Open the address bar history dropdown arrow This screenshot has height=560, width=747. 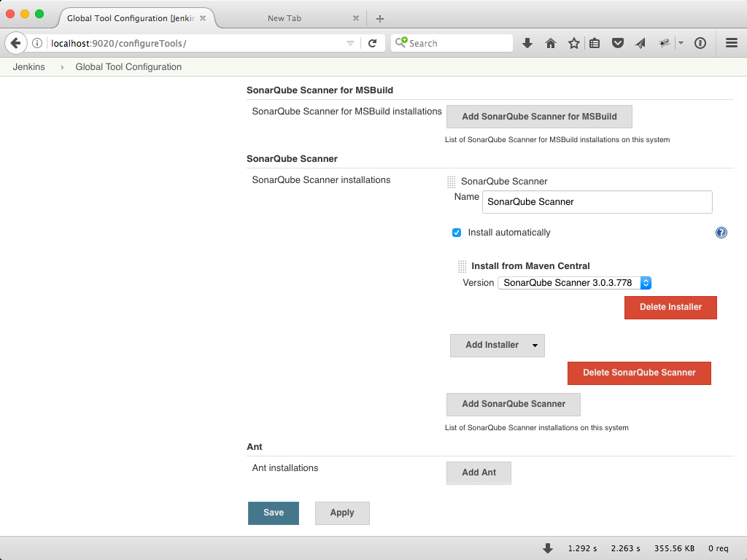coord(350,43)
